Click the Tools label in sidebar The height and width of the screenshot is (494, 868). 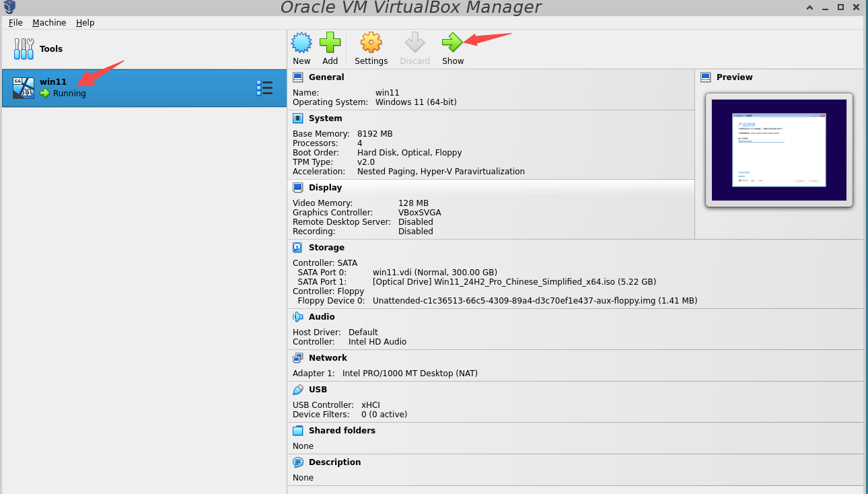(51, 49)
